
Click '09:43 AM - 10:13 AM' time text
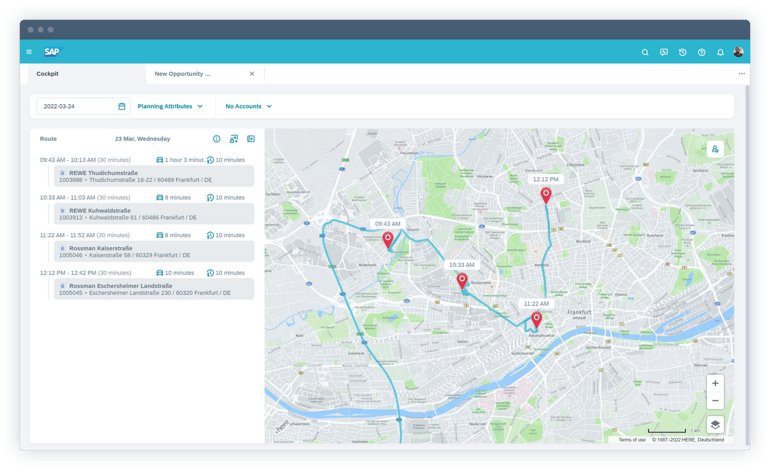68,160
